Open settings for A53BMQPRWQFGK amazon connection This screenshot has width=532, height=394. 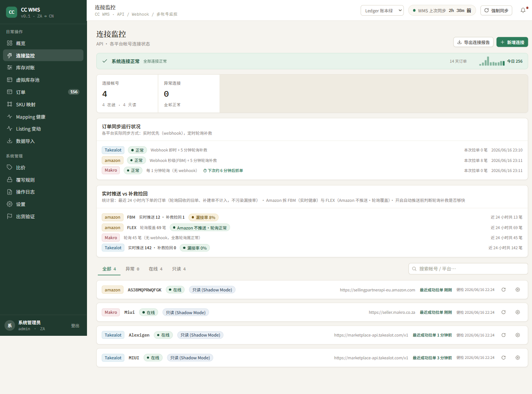click(x=517, y=290)
